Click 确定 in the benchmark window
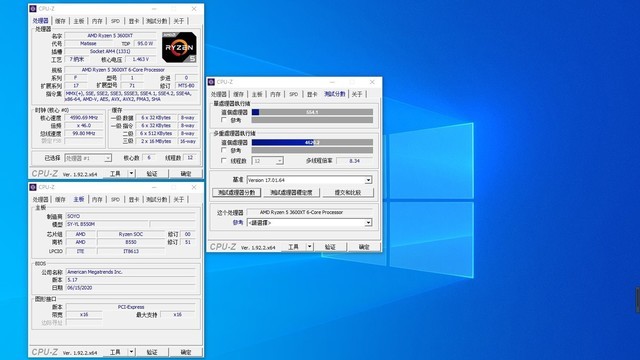The height and width of the screenshot is (360, 640). pos(364,247)
